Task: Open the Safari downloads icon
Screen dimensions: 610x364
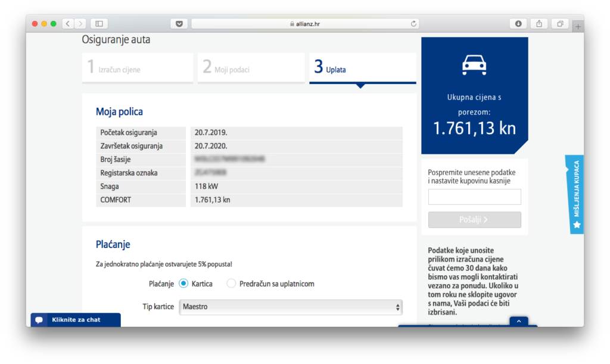Action: (518, 24)
